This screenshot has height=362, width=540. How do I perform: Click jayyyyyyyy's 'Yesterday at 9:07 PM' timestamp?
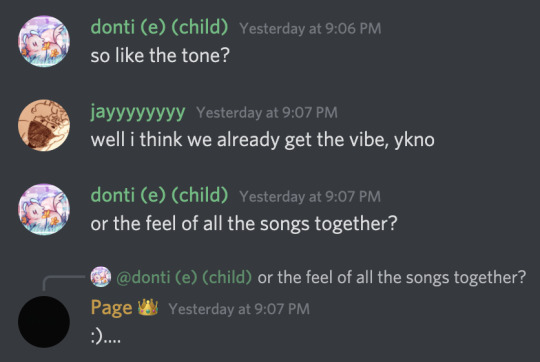(x=267, y=113)
